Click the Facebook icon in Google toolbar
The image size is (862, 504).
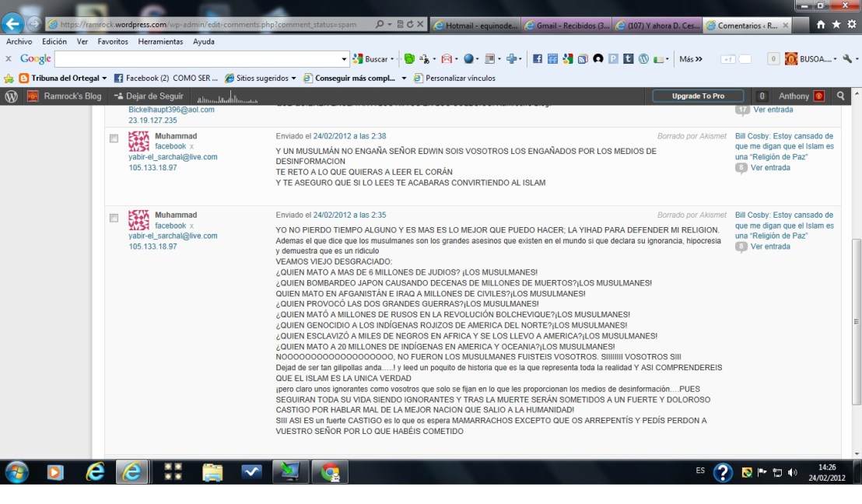pos(538,59)
